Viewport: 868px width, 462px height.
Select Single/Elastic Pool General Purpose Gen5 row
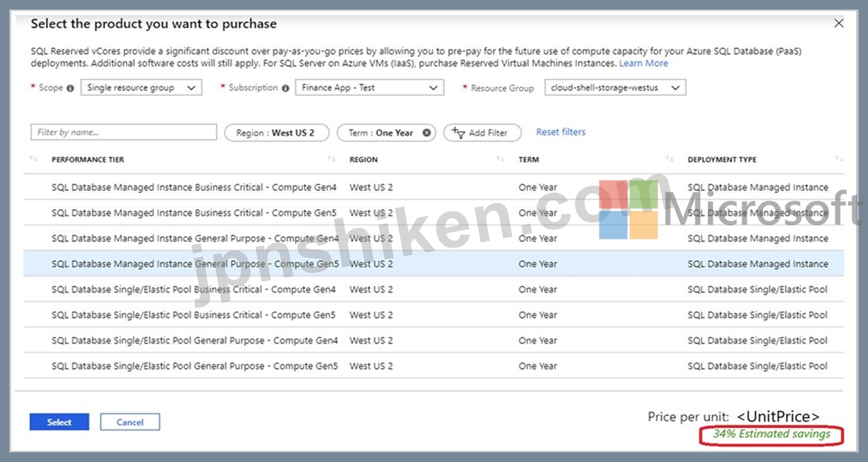click(x=434, y=366)
